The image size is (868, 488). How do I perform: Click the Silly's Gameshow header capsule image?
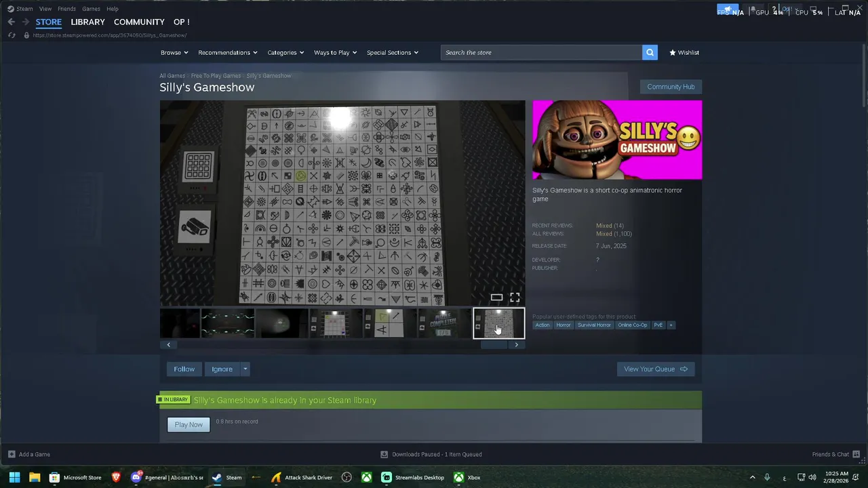tap(617, 140)
